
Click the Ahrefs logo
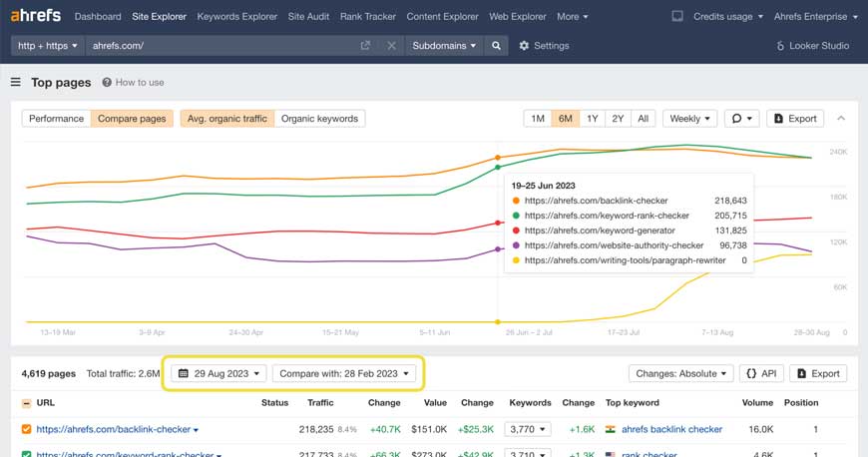(36, 16)
